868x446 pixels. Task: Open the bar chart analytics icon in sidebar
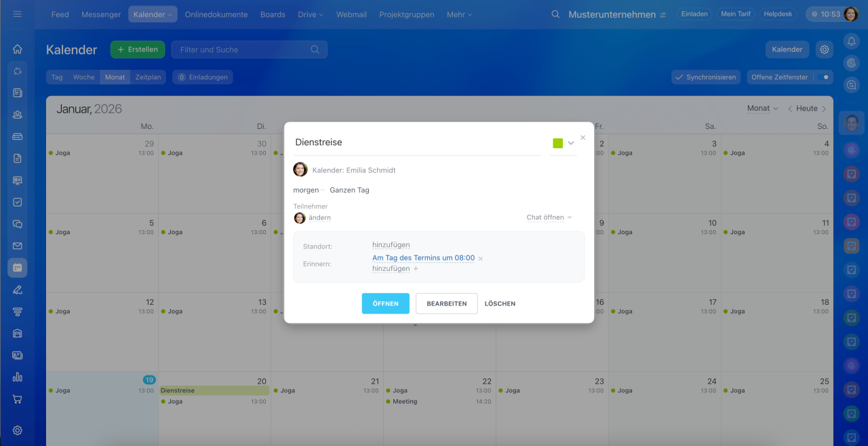[18, 377]
